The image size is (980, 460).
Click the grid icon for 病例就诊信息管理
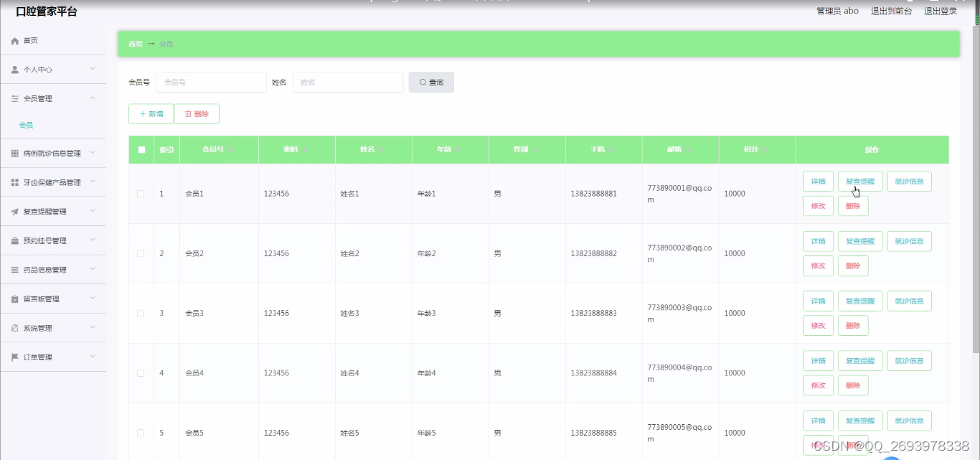coord(14,154)
